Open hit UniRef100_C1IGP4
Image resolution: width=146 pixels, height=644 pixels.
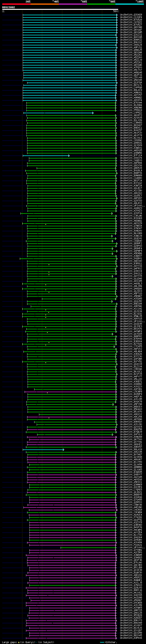point(131,17)
